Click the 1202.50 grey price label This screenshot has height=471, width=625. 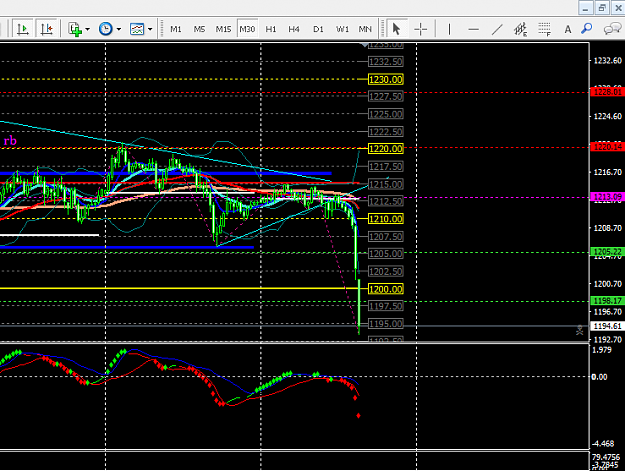coord(385,271)
